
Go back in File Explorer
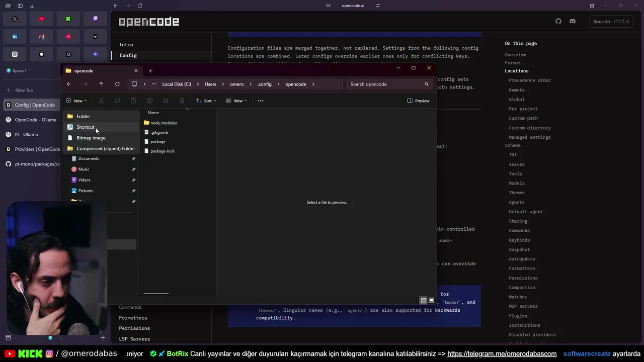69,84
